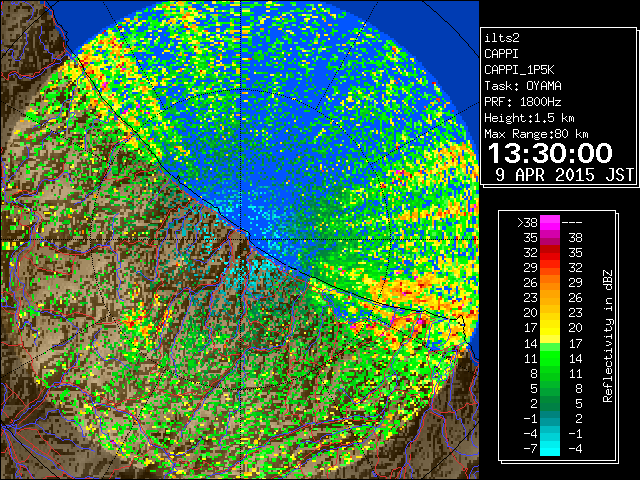Click the '>38' legend value
The width and height of the screenshot is (640, 480).
tap(527, 222)
